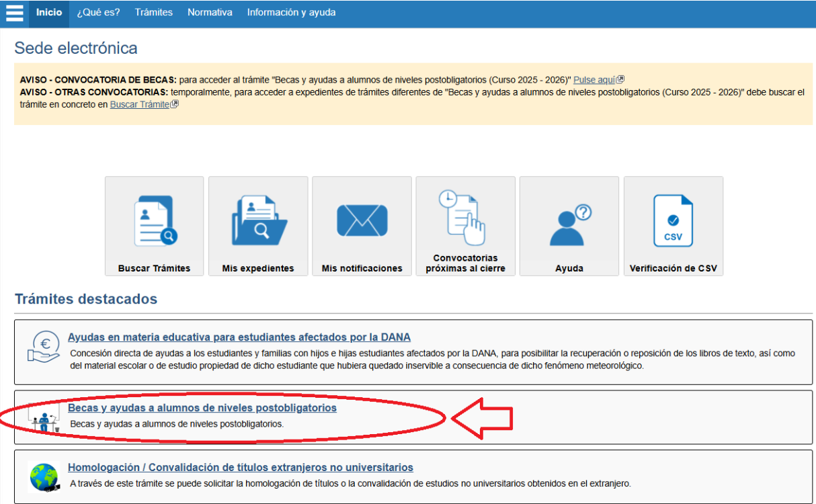Click the globe icon for Homologación

click(44, 477)
